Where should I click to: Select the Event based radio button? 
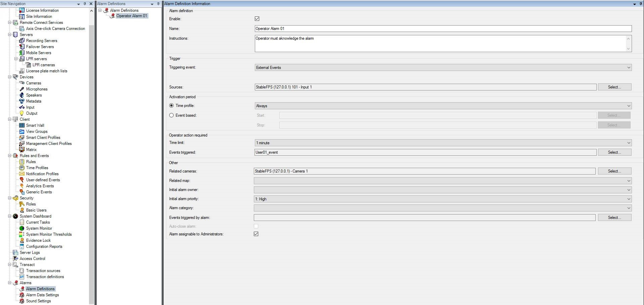pos(171,115)
